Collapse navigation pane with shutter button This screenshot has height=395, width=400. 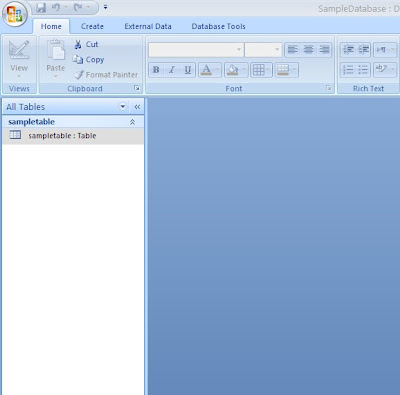[137, 107]
